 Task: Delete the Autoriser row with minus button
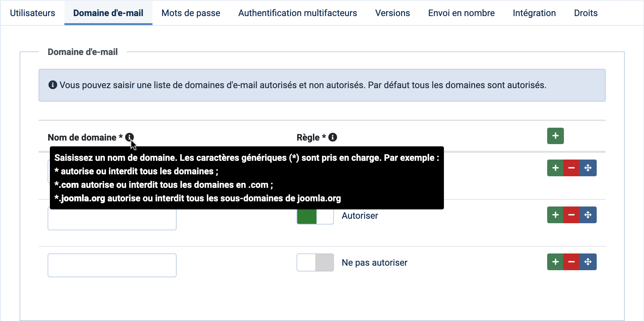[x=571, y=215]
